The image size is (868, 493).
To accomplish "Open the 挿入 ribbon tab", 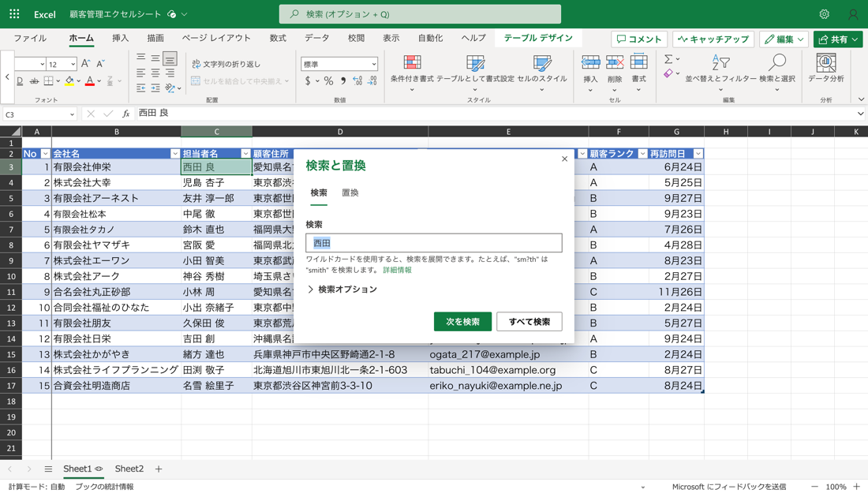I will (x=120, y=38).
